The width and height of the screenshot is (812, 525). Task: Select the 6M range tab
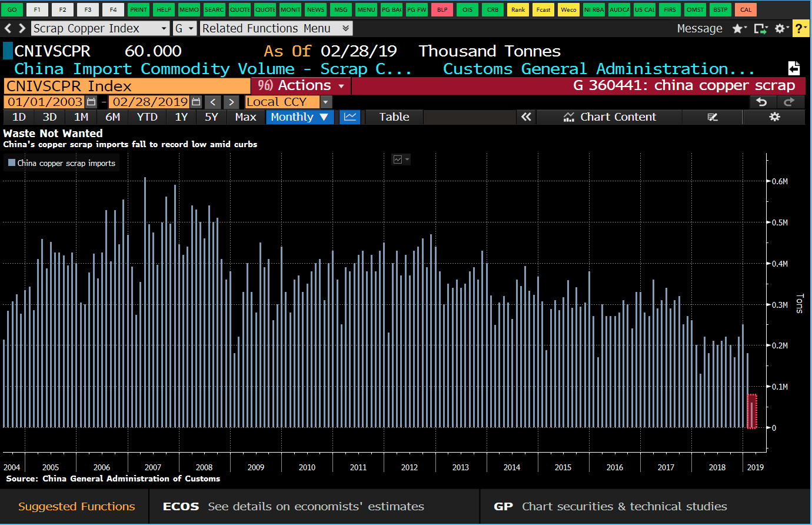[113, 117]
